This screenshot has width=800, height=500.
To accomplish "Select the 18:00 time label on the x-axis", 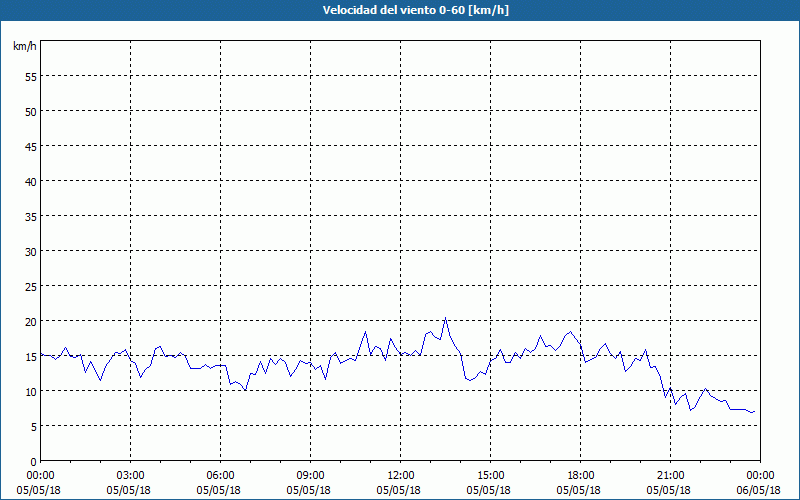I will click(x=581, y=475).
